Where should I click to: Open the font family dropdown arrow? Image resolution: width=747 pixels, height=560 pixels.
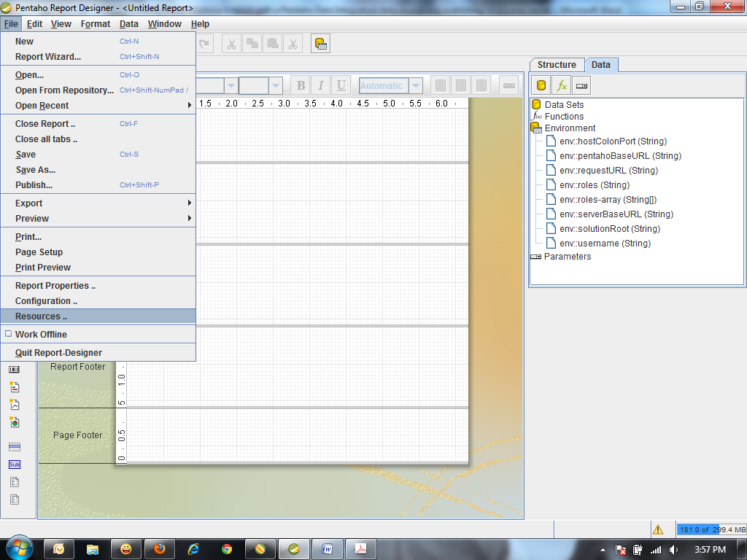tap(231, 86)
